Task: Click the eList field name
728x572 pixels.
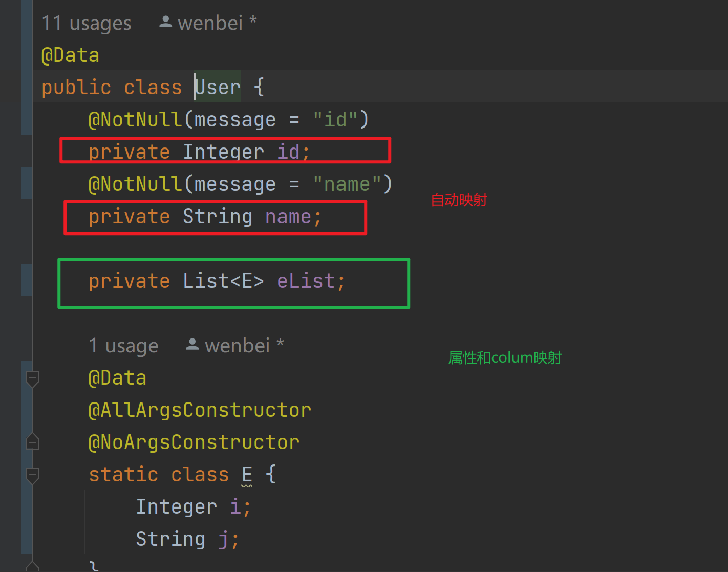Action: click(306, 281)
